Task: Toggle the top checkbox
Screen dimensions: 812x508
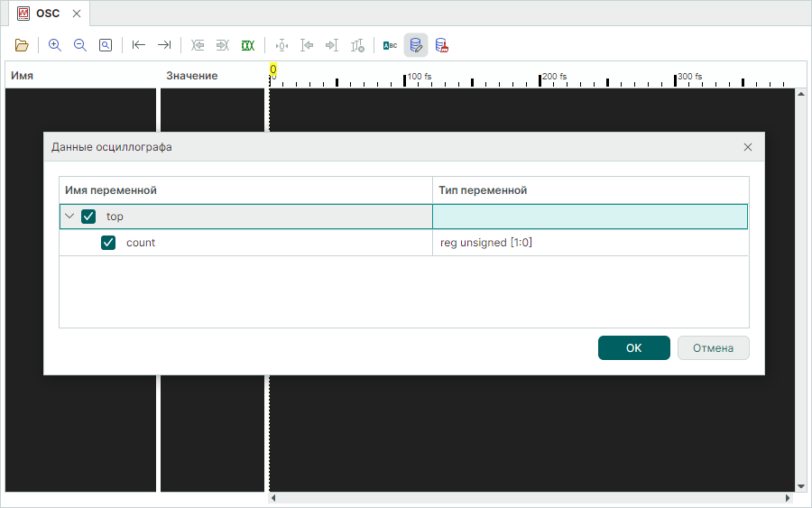Action: (x=88, y=217)
